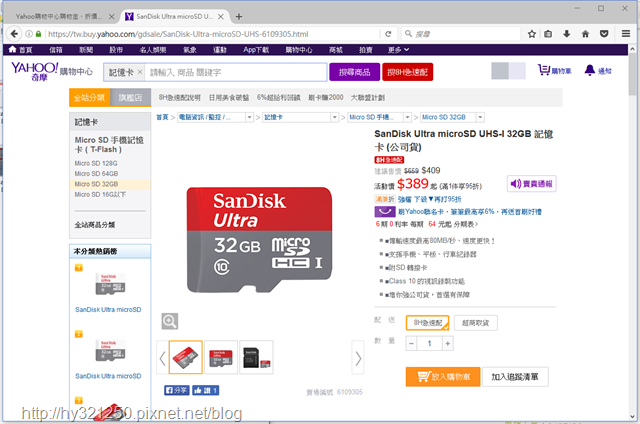Select the 8H急速配 delivery option

(x=427, y=323)
